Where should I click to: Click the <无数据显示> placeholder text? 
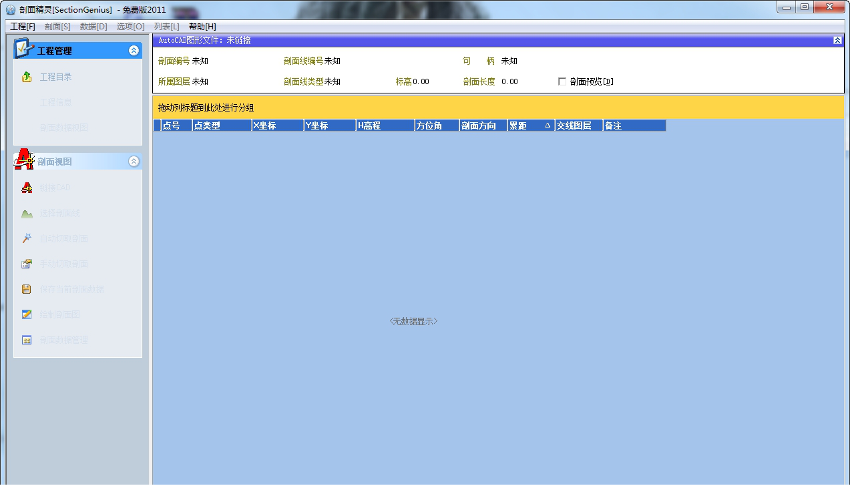(x=413, y=321)
